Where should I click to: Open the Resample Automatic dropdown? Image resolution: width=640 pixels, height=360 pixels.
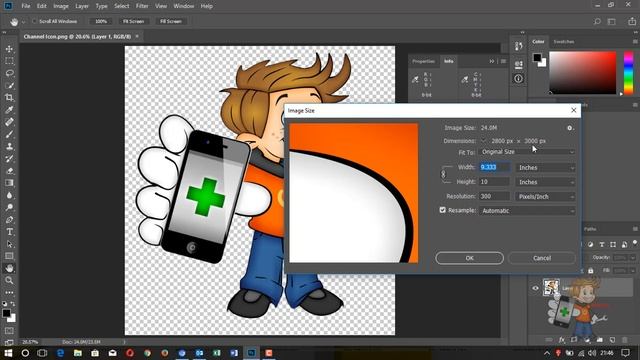click(x=527, y=211)
